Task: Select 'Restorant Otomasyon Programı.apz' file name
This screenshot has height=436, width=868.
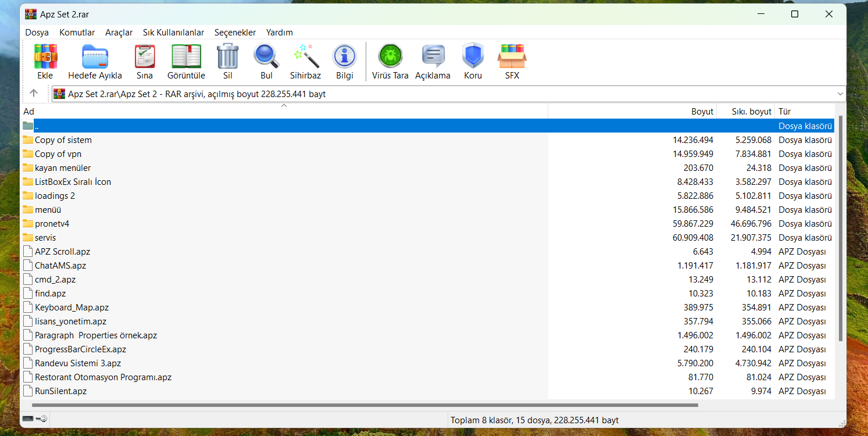Action: point(103,377)
